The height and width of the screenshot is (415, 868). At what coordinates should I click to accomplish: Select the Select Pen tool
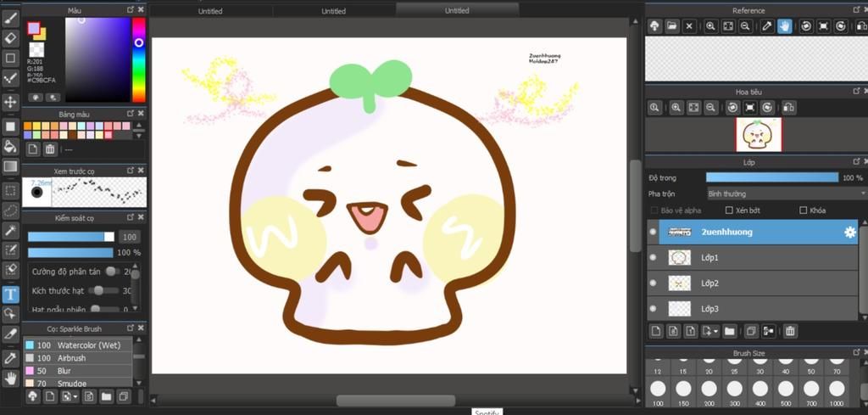10,250
